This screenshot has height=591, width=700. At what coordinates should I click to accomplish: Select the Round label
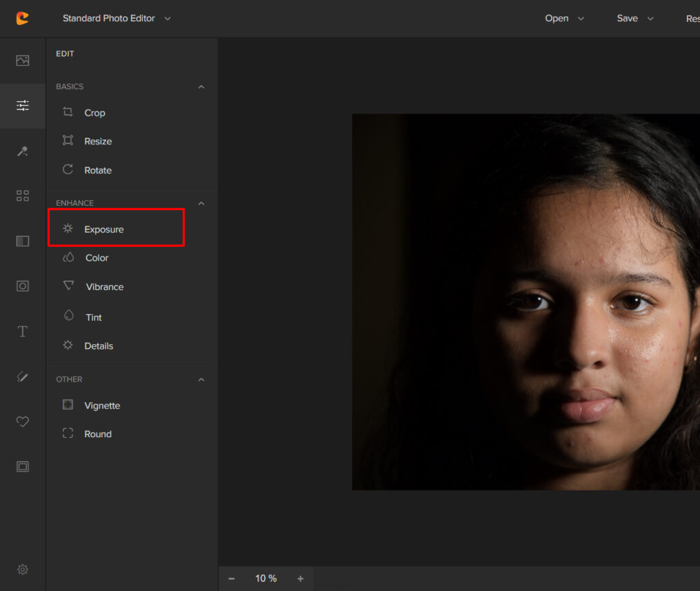tap(98, 434)
